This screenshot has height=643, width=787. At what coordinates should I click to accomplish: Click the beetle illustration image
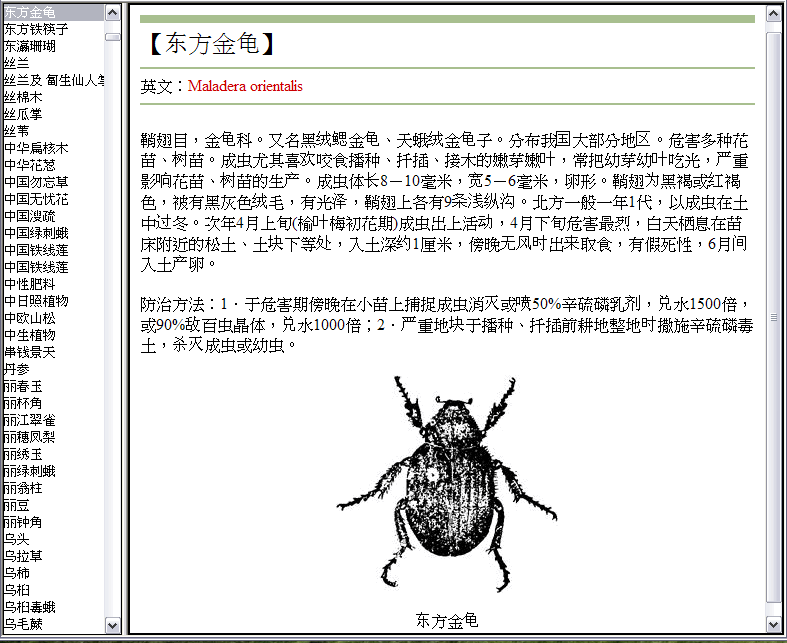(x=447, y=484)
